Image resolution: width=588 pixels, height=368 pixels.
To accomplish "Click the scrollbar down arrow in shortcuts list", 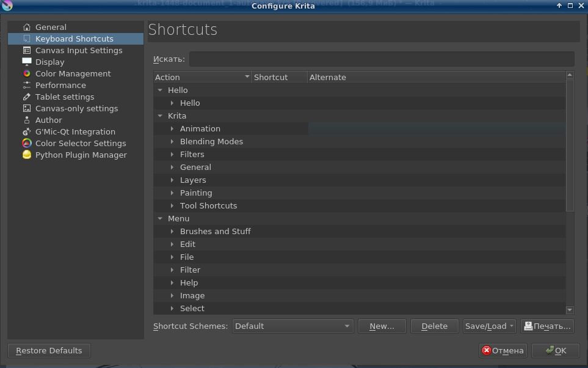I will click(570, 310).
